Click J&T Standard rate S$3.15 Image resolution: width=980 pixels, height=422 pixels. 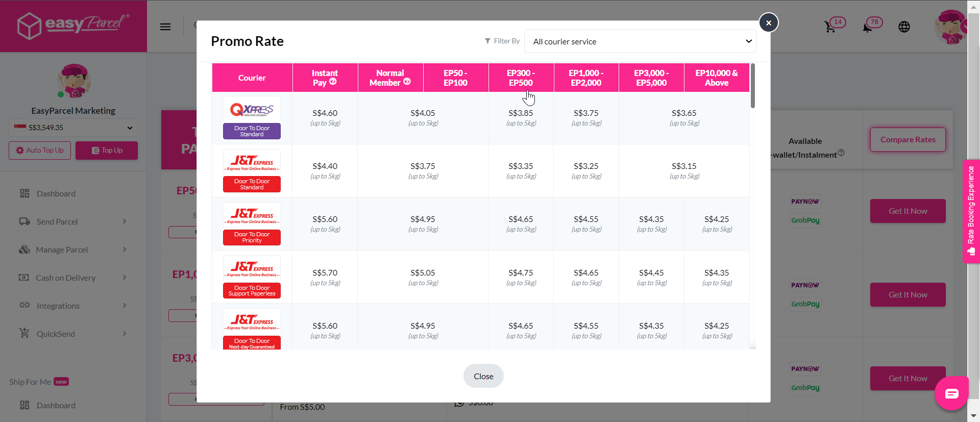point(684,166)
